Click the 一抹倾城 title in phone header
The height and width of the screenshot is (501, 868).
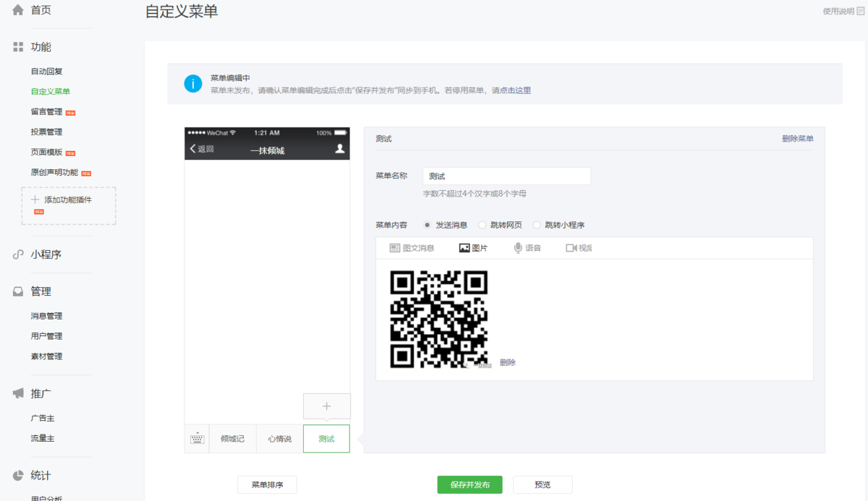(268, 150)
